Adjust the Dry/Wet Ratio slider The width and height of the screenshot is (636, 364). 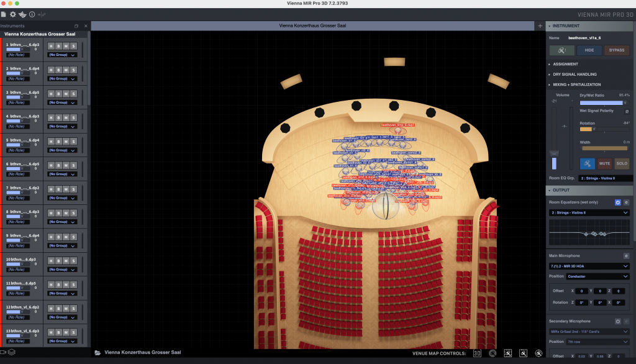point(604,102)
